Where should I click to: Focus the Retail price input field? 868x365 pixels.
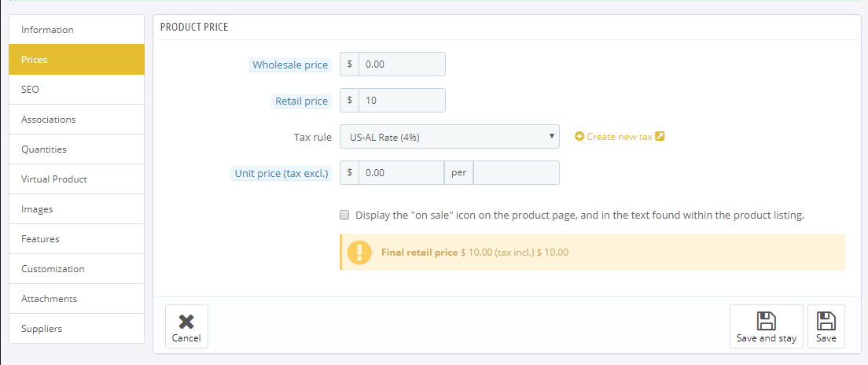403,101
